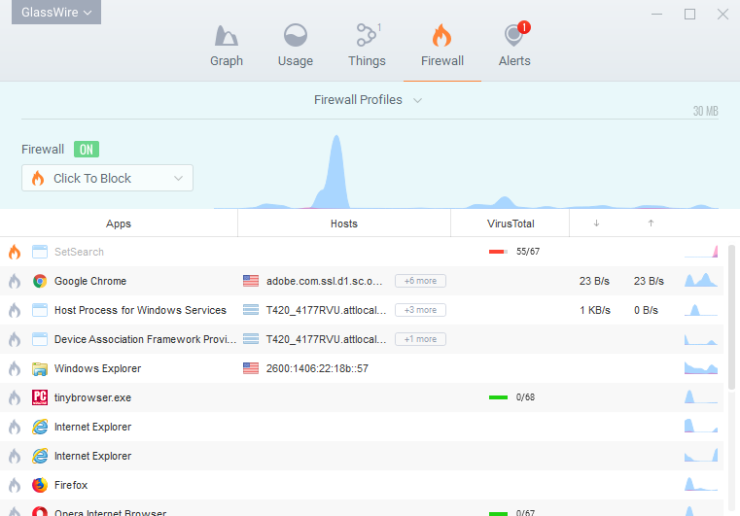Sort by upload speed arrow column
This screenshot has width=740, height=516.
(651, 223)
